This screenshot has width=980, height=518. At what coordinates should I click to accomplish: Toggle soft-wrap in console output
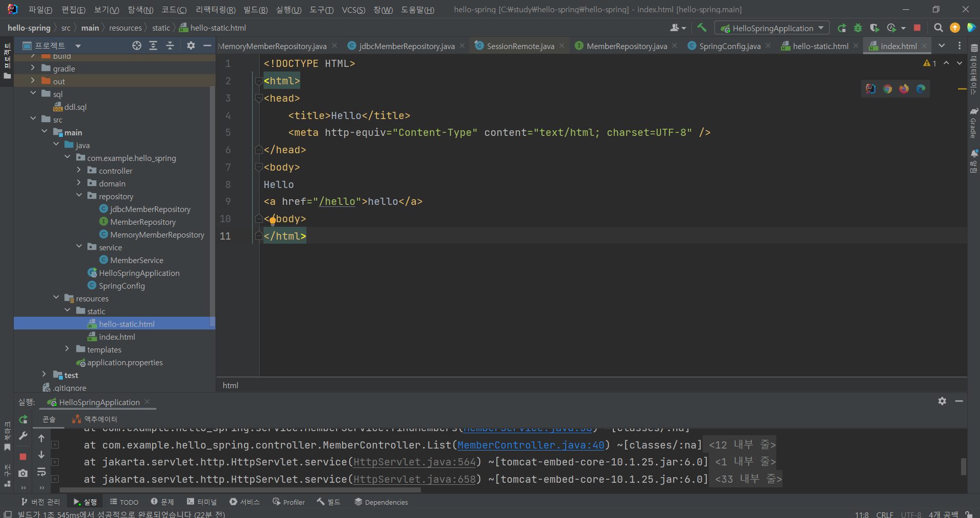click(x=41, y=472)
